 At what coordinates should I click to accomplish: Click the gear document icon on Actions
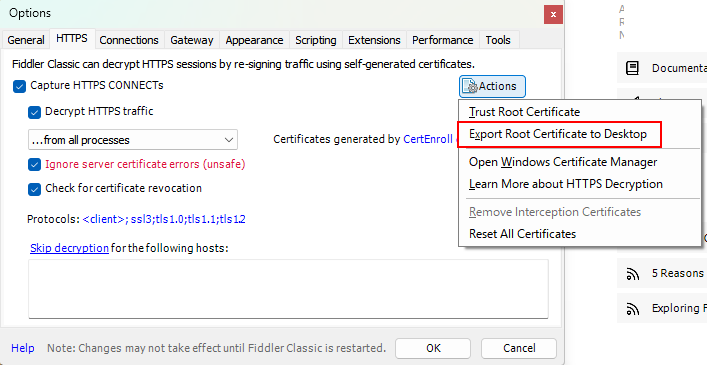[x=470, y=86]
